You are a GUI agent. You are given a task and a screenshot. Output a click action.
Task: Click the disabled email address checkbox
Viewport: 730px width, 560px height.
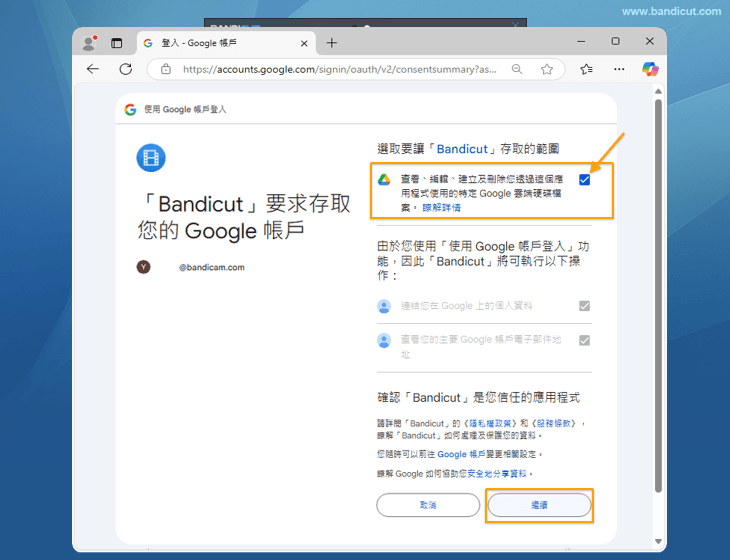pos(584,340)
